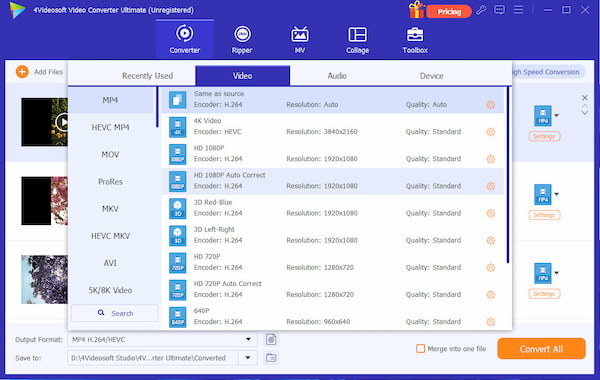This screenshot has width=600, height=380.
Task: Select HEVC MP4 in the format list
Action: pos(111,127)
